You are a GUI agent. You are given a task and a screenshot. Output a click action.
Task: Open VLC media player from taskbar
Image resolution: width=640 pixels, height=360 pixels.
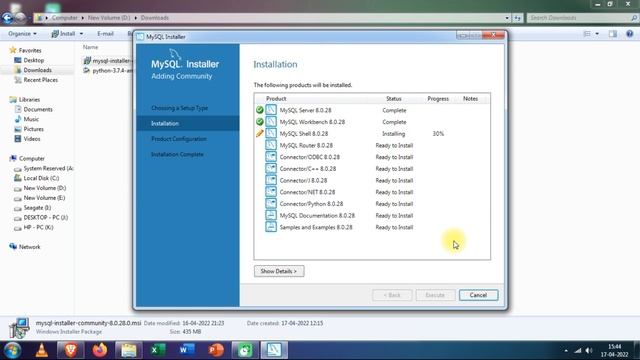click(42, 350)
